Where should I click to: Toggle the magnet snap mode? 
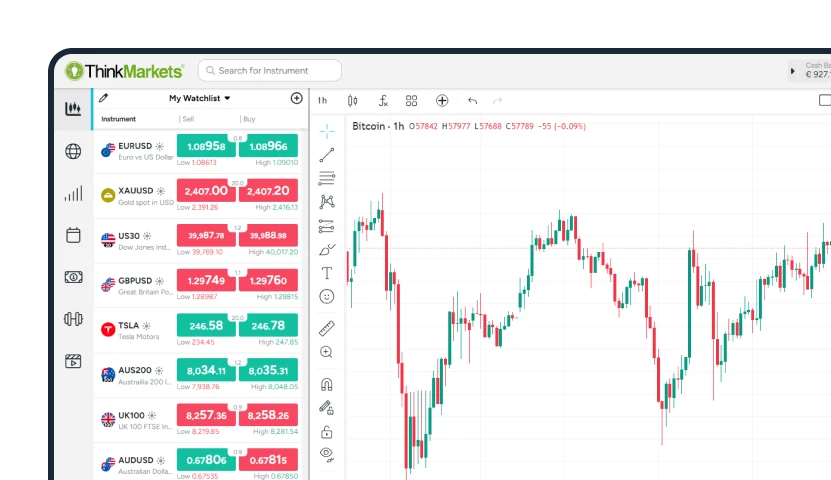click(x=326, y=384)
